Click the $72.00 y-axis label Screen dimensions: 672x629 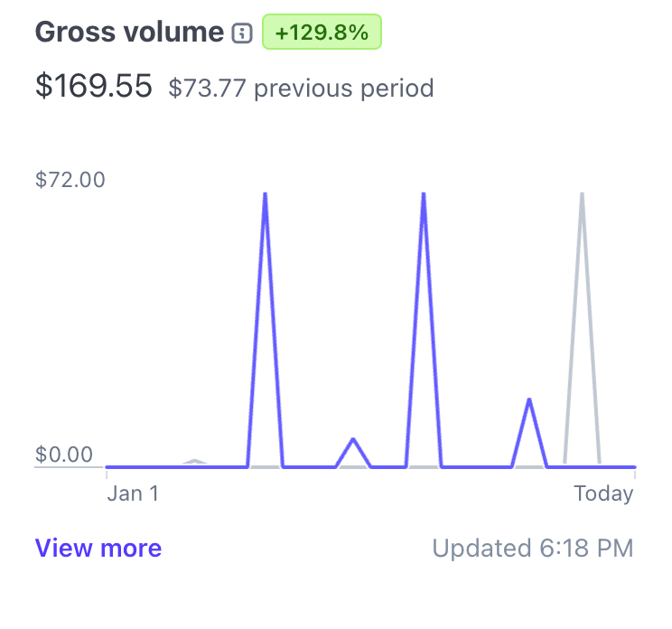pyautogui.click(x=70, y=179)
